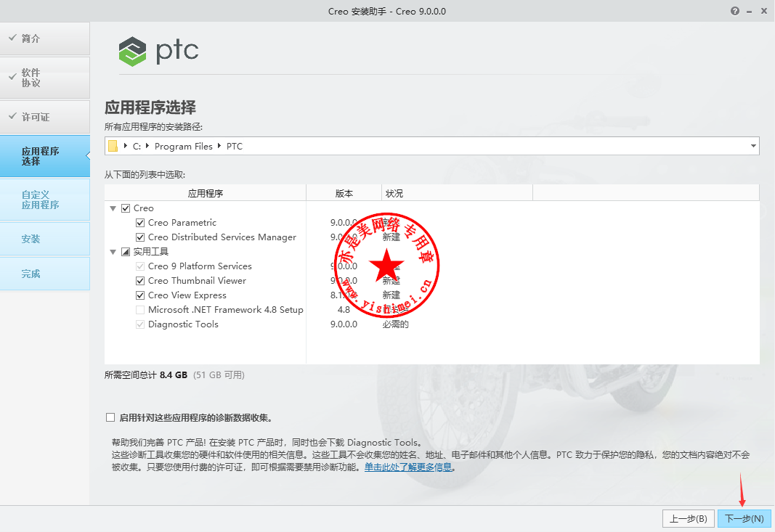
Task: Click the PTC path segment
Action: pyautogui.click(x=235, y=146)
